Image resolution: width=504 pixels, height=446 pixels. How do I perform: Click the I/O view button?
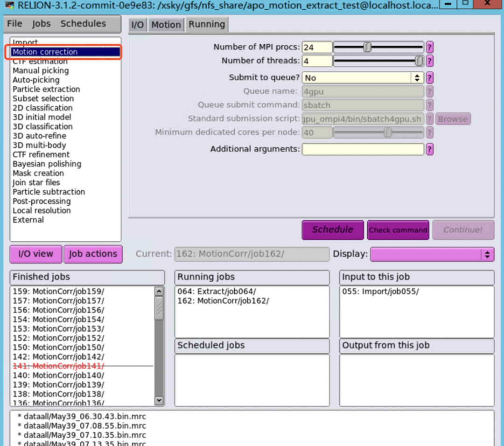point(35,254)
